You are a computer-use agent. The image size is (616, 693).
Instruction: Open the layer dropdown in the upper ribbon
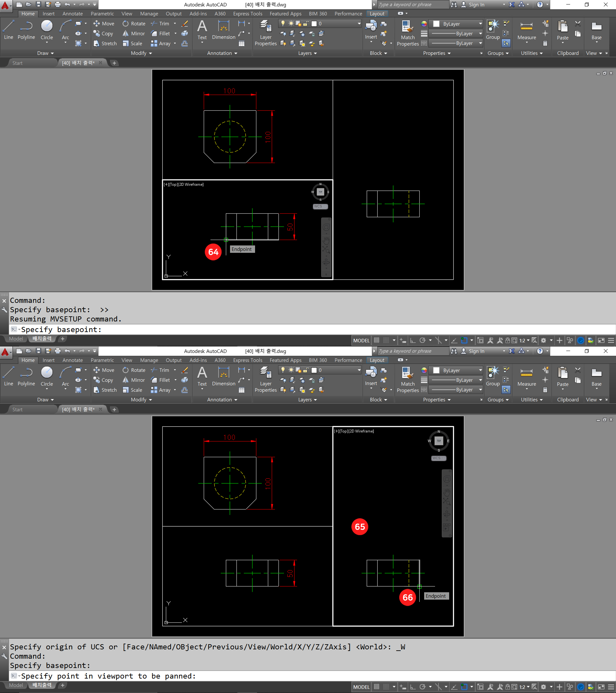[x=320, y=23]
